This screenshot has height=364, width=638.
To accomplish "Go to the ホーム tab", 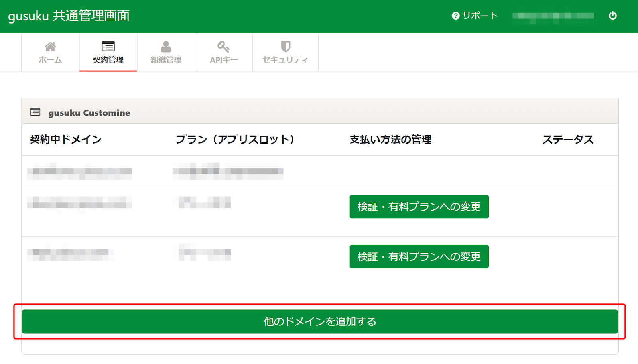I will 50,53.
